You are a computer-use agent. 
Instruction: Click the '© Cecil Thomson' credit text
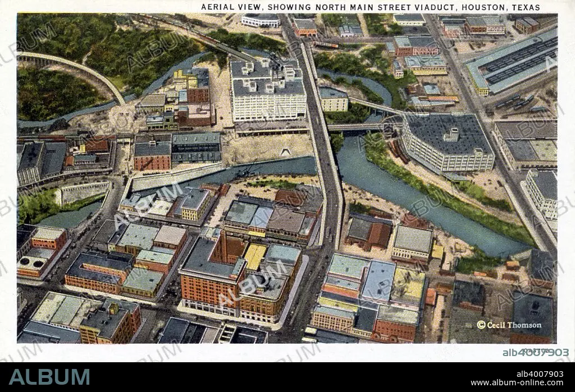coord(509,325)
